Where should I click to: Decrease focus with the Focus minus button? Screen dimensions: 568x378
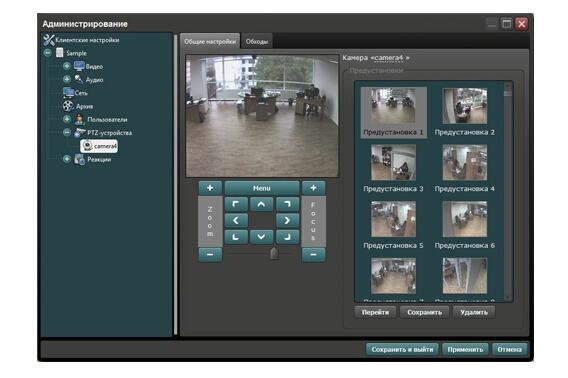[313, 255]
